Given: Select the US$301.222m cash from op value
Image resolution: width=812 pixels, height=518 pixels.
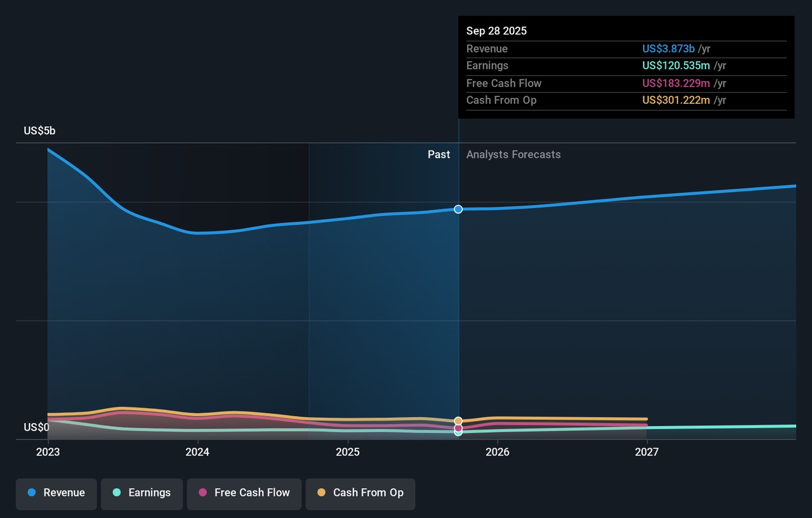Looking at the screenshot, I should [676, 100].
